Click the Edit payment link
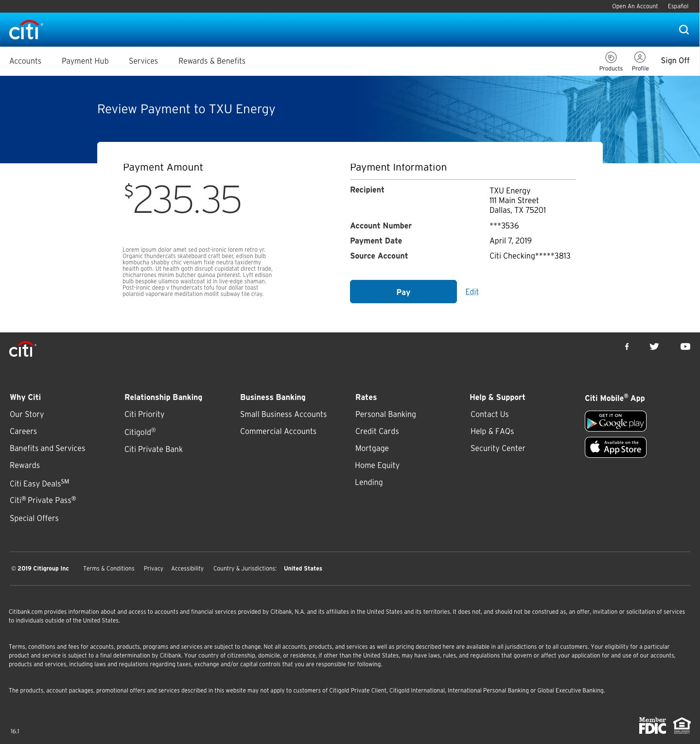The height and width of the screenshot is (744, 700). pyautogui.click(x=472, y=292)
